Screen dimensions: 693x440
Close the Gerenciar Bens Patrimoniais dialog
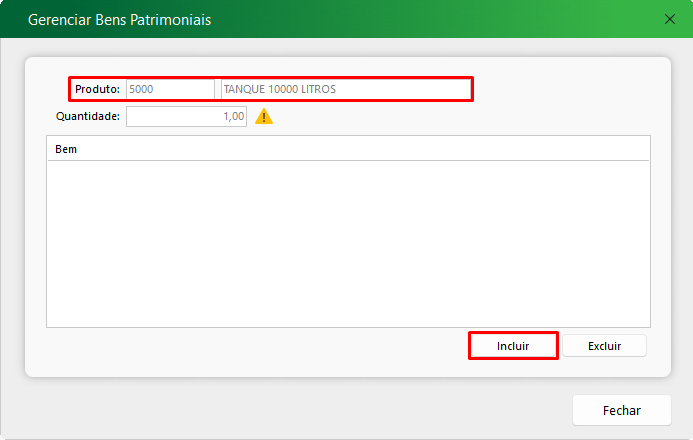pyautogui.click(x=670, y=19)
